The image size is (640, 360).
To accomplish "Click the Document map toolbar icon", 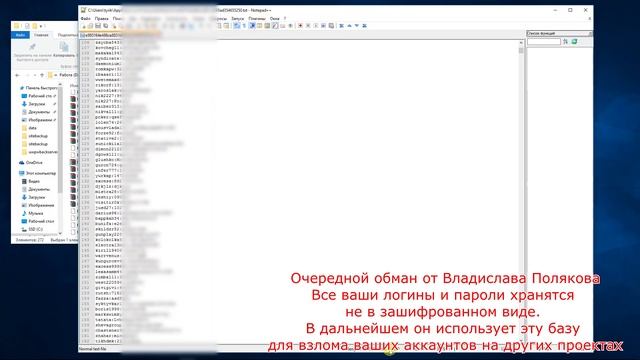I will point(267,26).
